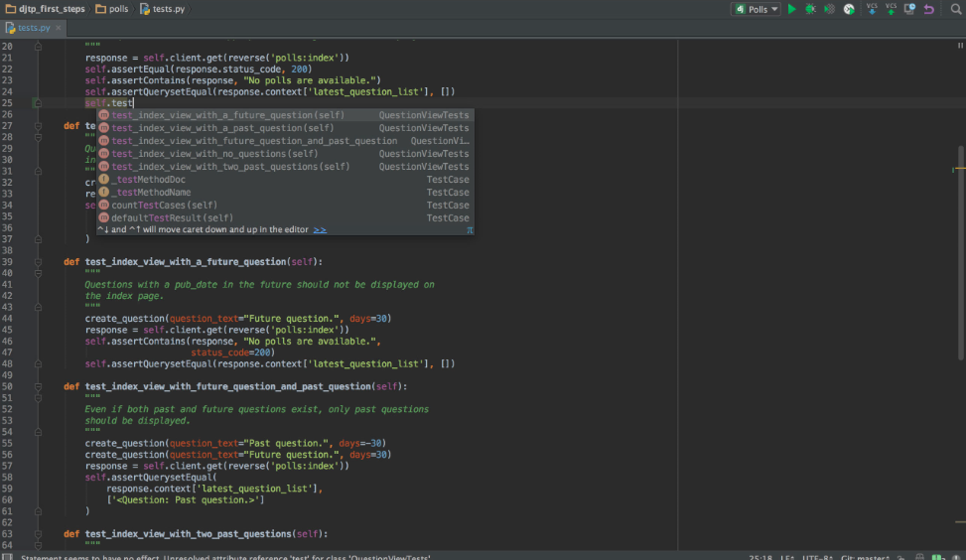This screenshot has height=560, width=966.
Task: Start debugging with the green bug icon
Action: coord(811,9)
